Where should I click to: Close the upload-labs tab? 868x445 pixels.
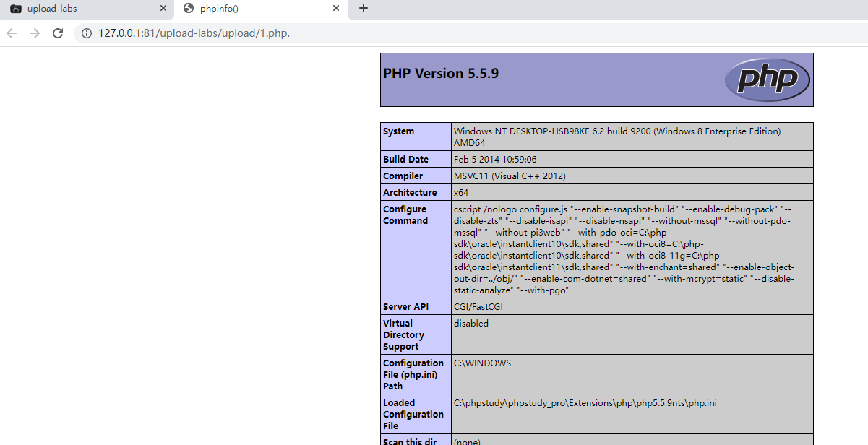pyautogui.click(x=163, y=9)
